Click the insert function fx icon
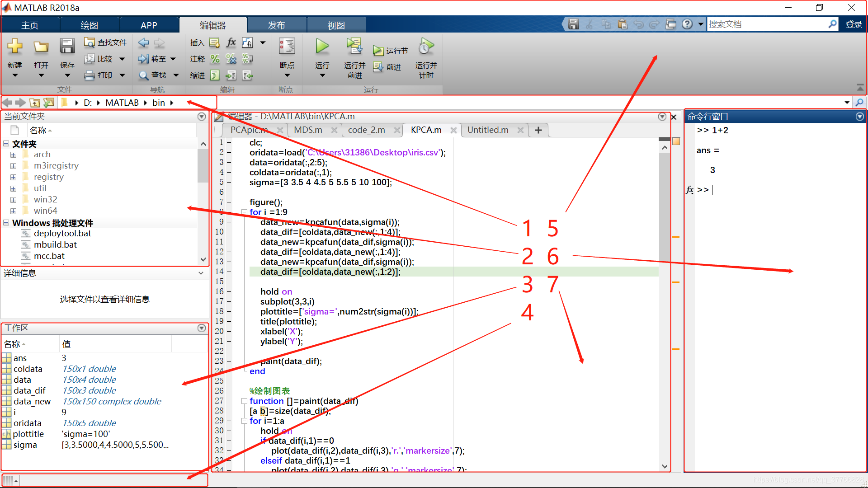 pos(231,42)
